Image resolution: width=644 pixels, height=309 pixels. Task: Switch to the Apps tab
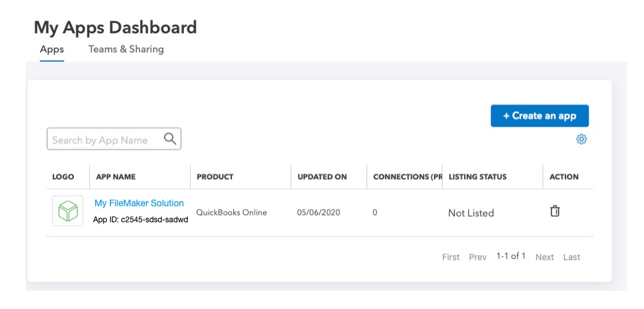coord(52,49)
